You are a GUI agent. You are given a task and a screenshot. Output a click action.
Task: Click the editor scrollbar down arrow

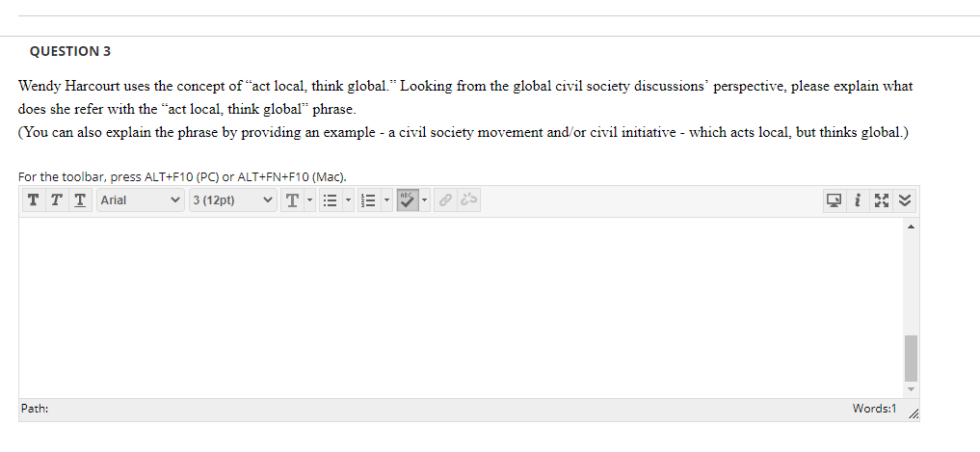pyautogui.click(x=911, y=389)
